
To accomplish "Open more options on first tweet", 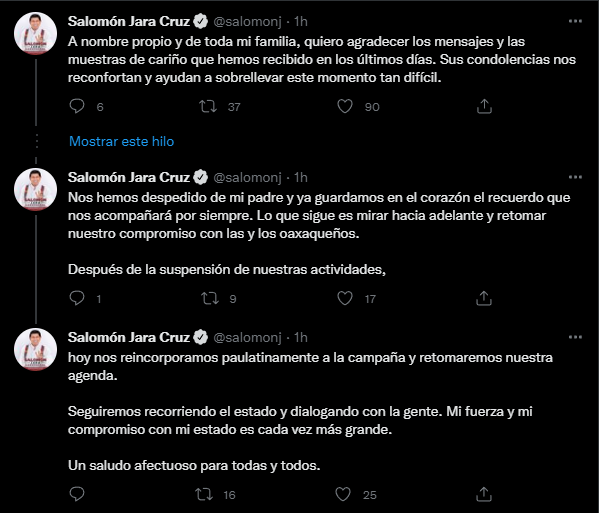I will [x=575, y=21].
